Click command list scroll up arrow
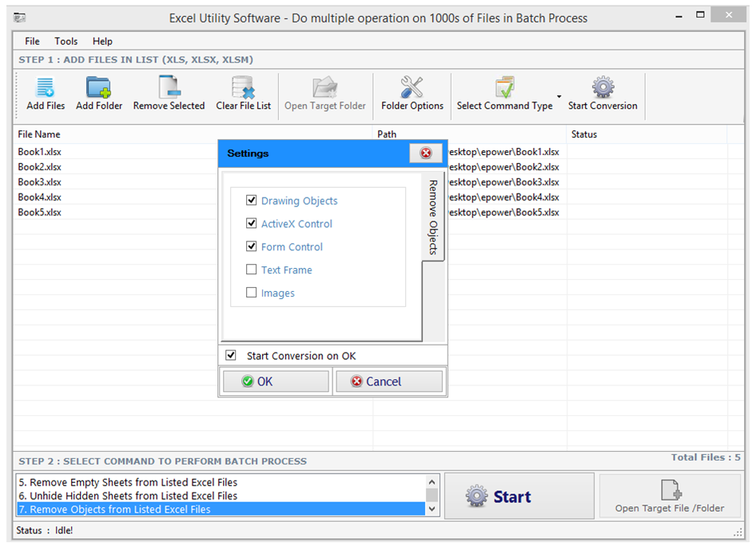Viewport: 756px width, 547px height. [x=432, y=482]
